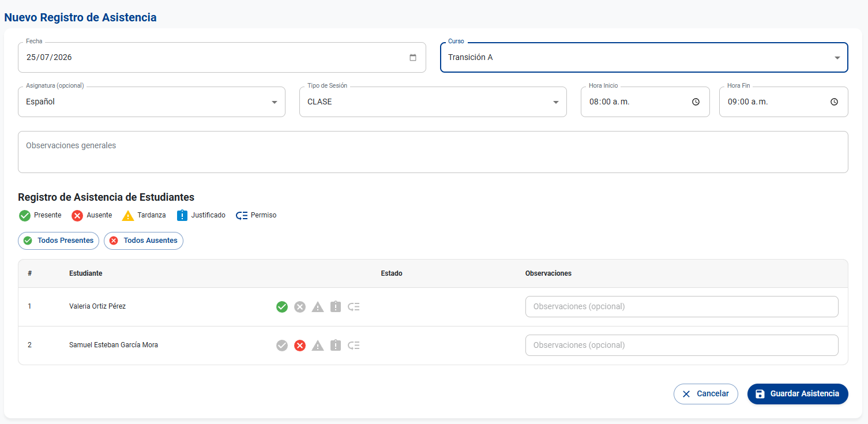Focus the Hora Fin time field
Screen dimensions: 868x424
tap(784, 102)
